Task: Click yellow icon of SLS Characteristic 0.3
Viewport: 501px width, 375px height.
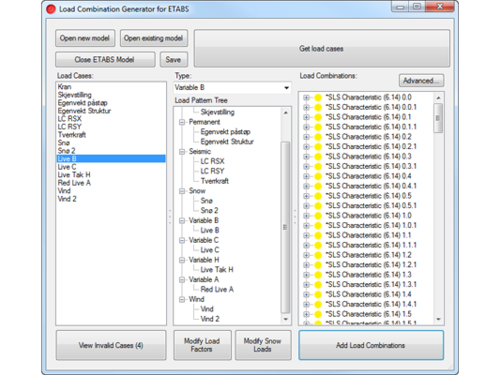Action: (x=318, y=157)
